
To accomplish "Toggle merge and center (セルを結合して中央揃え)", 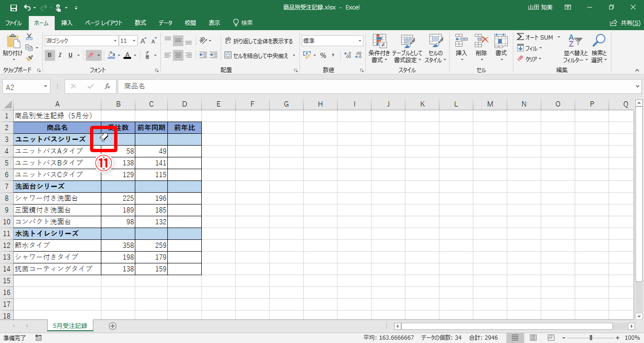I will pyautogui.click(x=257, y=56).
